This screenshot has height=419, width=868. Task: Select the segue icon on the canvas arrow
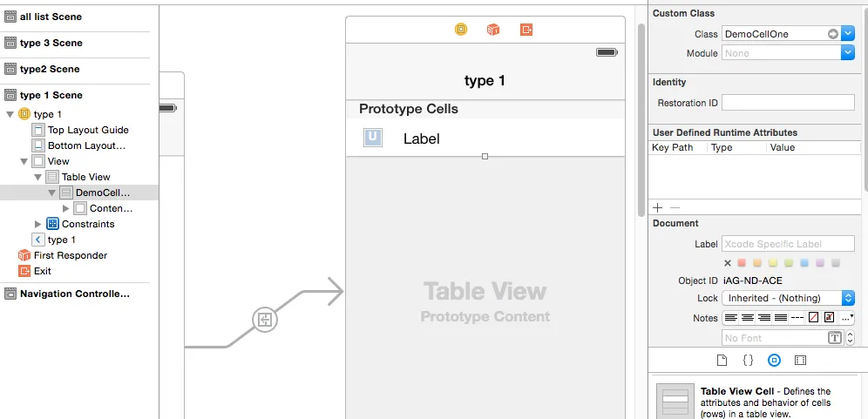coord(265,320)
